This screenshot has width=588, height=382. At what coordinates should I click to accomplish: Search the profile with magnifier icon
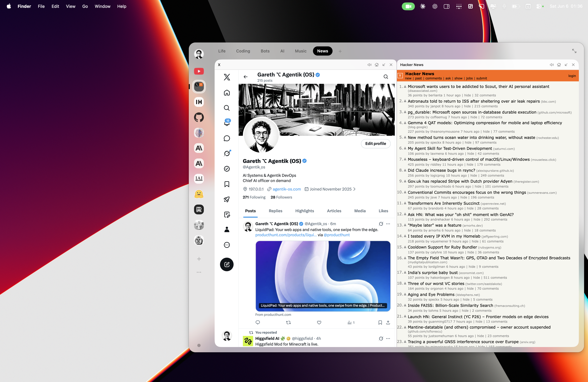(x=386, y=77)
